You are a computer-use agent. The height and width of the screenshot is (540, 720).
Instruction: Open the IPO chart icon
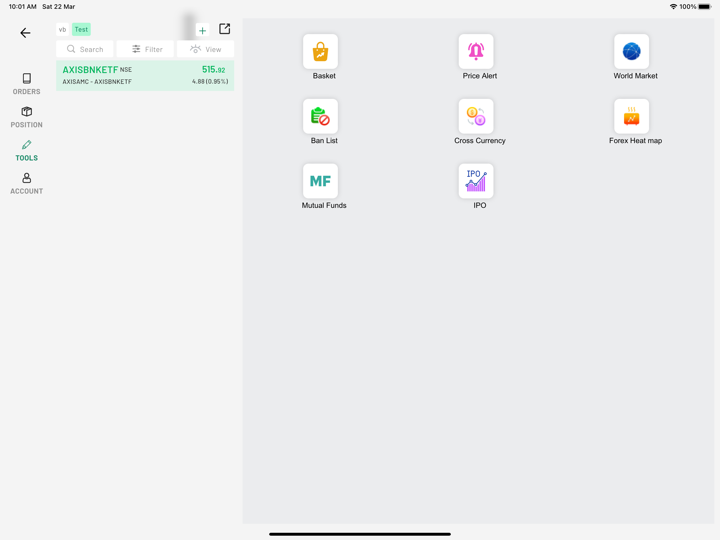tap(476, 181)
